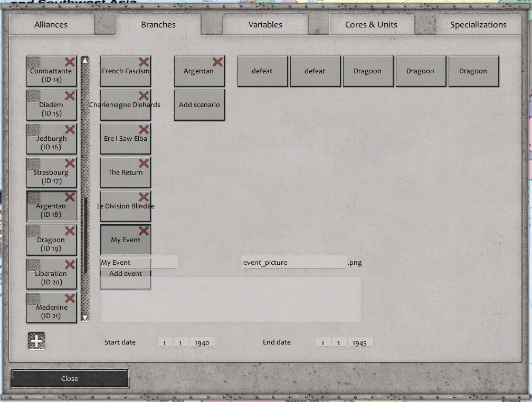The width and height of the screenshot is (532, 402).
Task: Select the first "defeat" scenario button
Action: (x=262, y=71)
